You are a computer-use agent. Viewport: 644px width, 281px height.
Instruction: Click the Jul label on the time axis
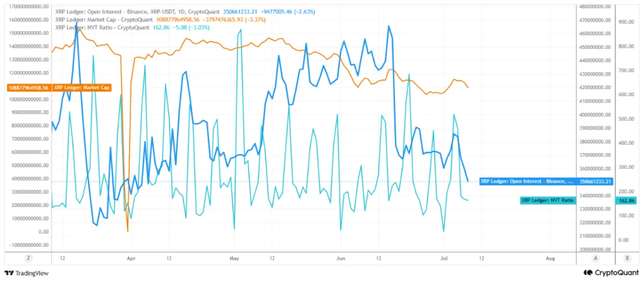[x=444, y=258]
